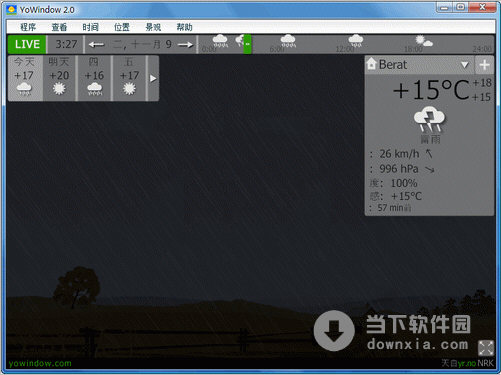Image resolution: width=501 pixels, height=375 pixels.
Task: Click the 24:00 label on the timeline
Action: (482, 49)
